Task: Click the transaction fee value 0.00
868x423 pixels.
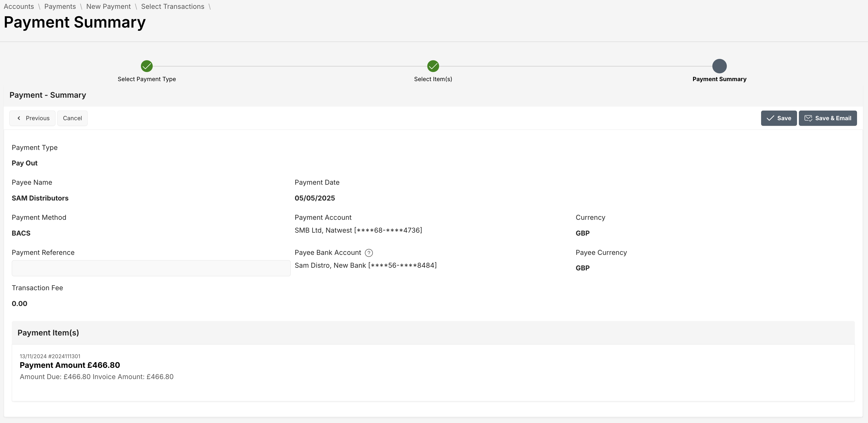Action: [20, 303]
